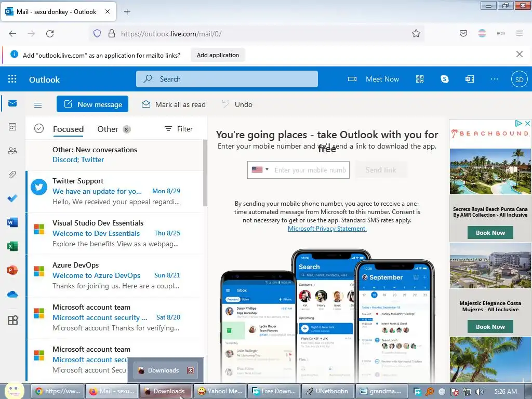
Task: Open the QR code icon in header
Action: coord(420,79)
